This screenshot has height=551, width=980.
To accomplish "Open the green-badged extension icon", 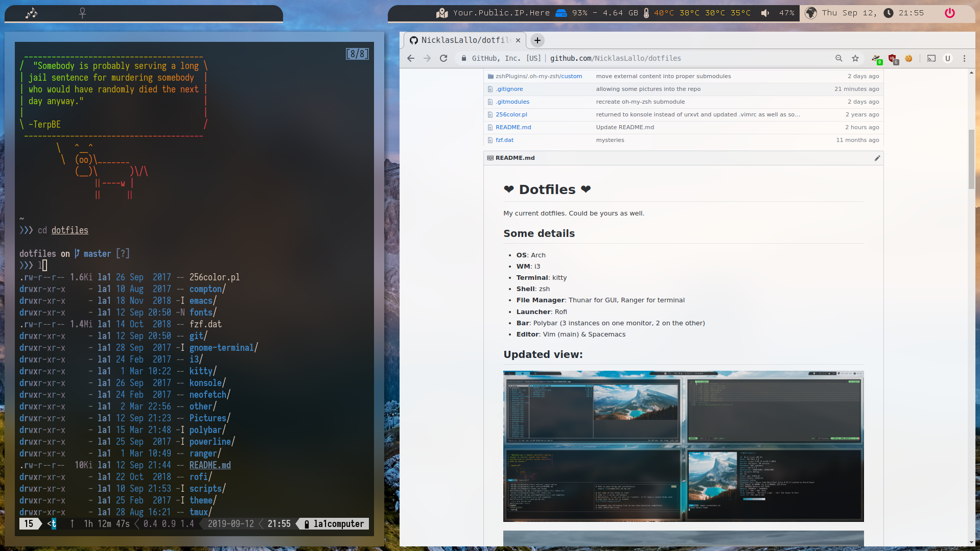I will 876,59.
